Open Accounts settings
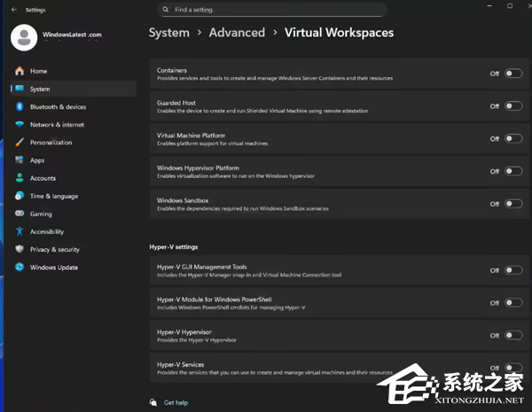The width and height of the screenshot is (532, 412). (x=74, y=178)
